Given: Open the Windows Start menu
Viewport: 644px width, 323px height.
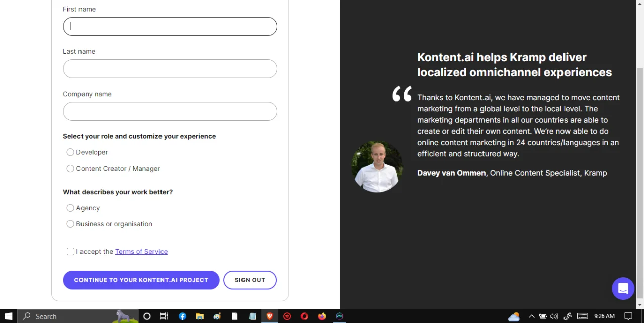Looking at the screenshot, I should 8,316.
